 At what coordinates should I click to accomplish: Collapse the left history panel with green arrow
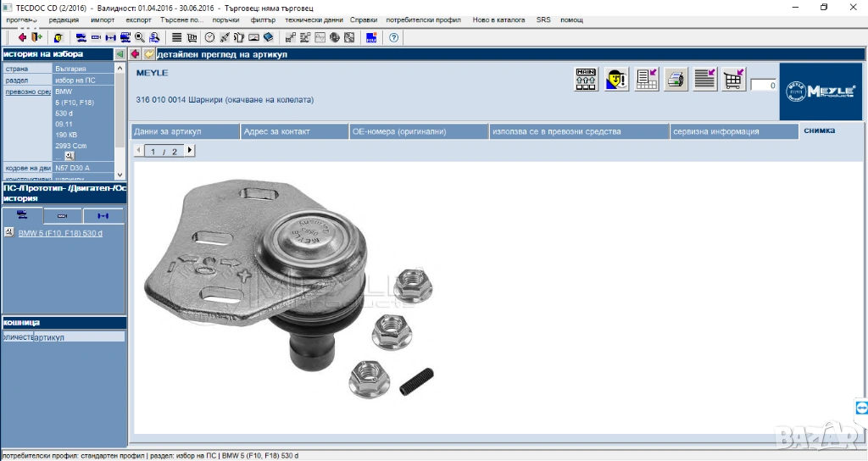[x=120, y=54]
